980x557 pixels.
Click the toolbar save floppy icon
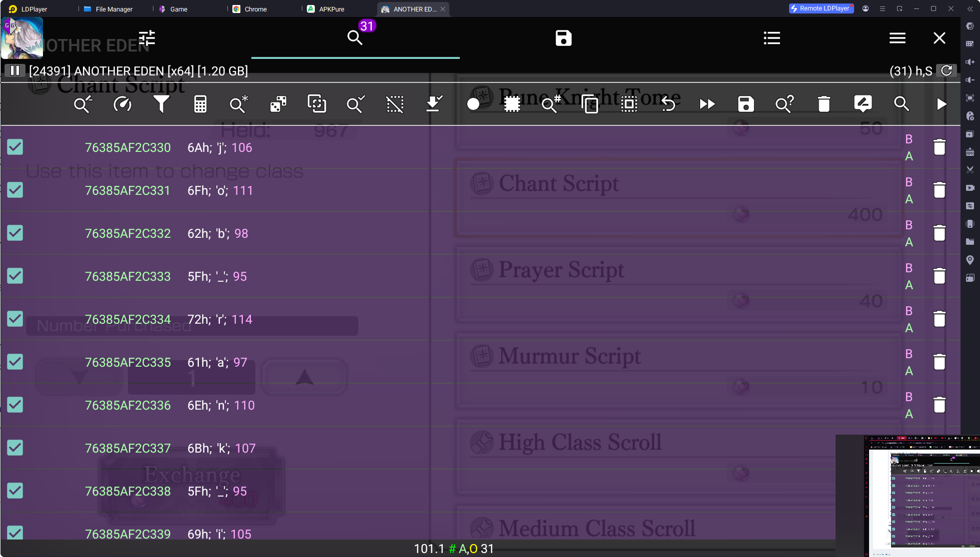(746, 104)
